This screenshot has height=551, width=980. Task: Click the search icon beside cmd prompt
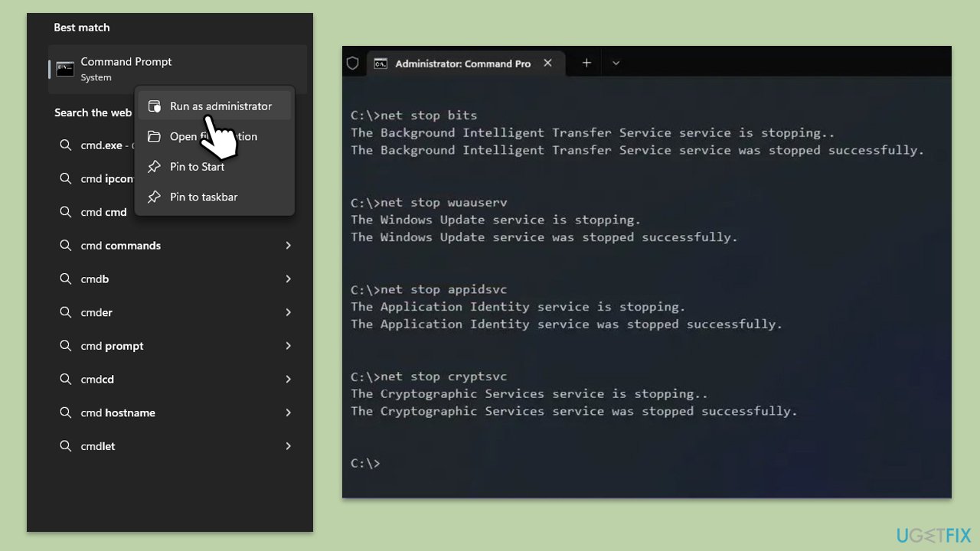click(x=66, y=345)
